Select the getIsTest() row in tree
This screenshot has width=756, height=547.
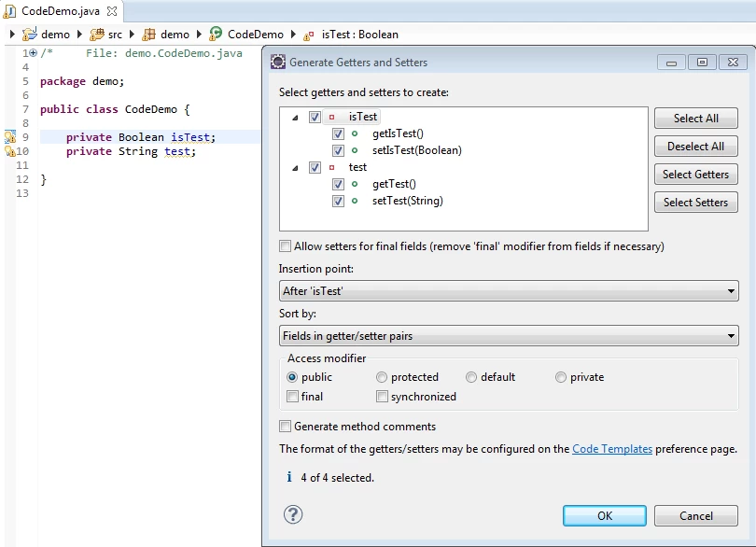tap(398, 133)
